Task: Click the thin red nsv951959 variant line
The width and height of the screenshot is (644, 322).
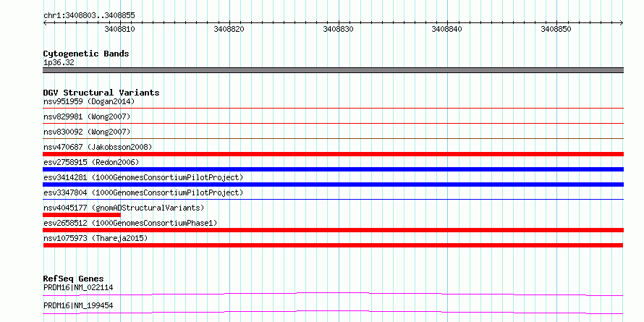Action: [x=333, y=108]
